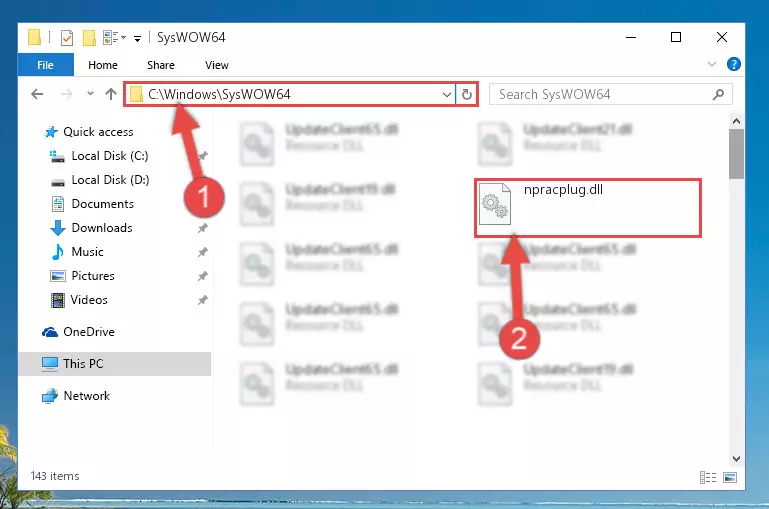769x509 pixels.
Task: Click the address bar path C:\Windows\SysWOW64
Action: click(219, 94)
